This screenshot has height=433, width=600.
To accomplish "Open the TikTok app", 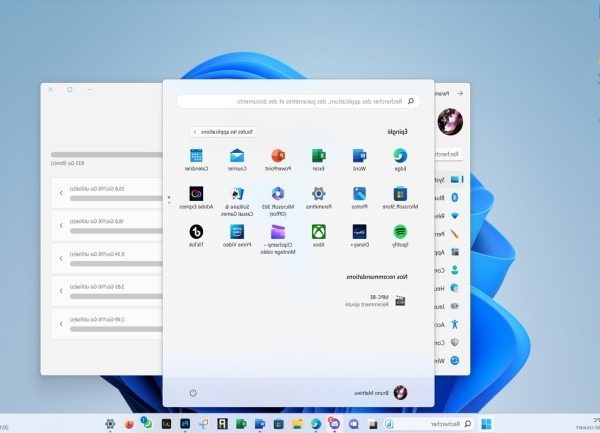I will [x=196, y=236].
